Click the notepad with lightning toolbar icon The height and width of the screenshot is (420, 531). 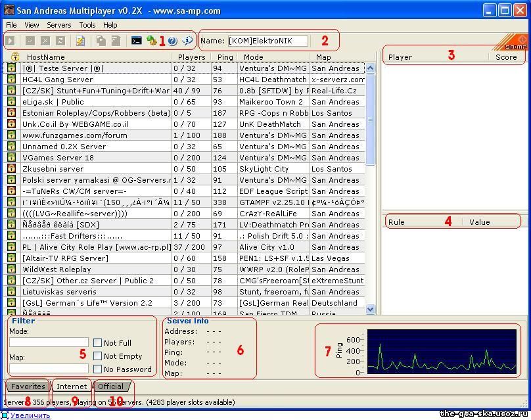click(81, 41)
